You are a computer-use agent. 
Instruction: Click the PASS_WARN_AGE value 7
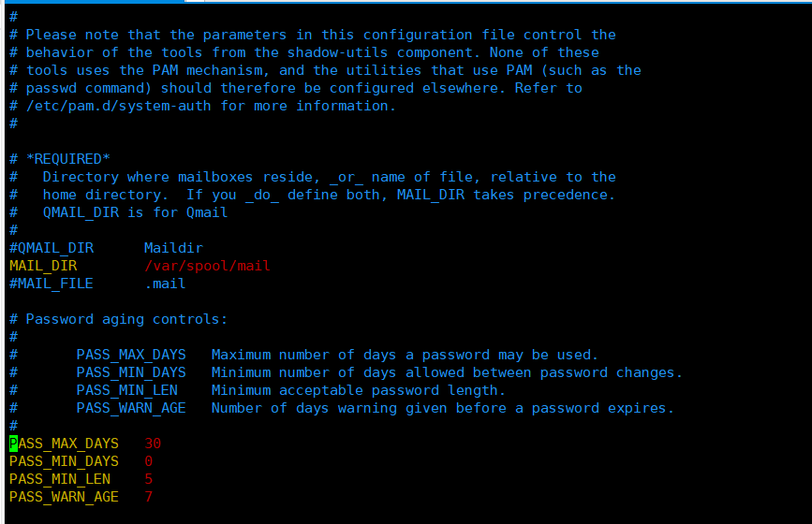pos(148,497)
